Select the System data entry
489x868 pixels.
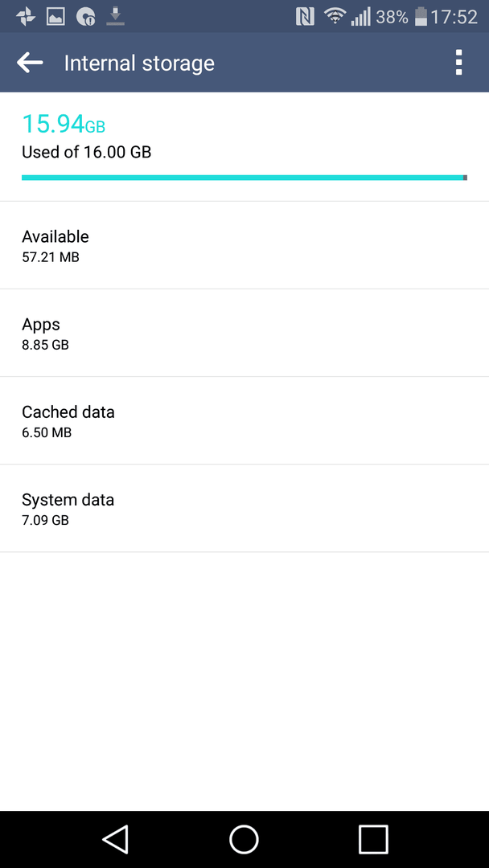[x=244, y=508]
